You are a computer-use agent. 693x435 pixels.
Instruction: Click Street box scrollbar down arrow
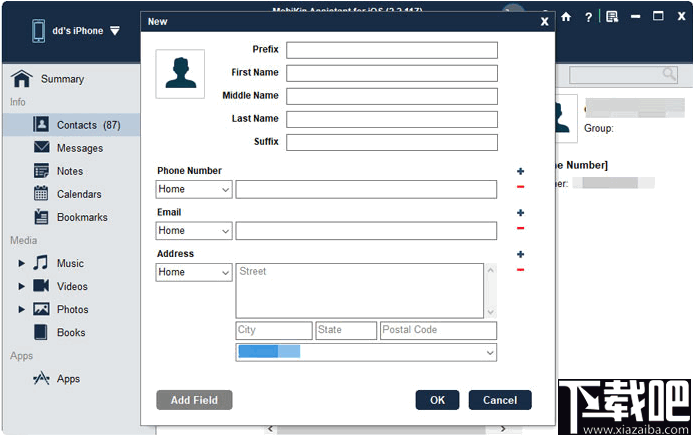491,312
